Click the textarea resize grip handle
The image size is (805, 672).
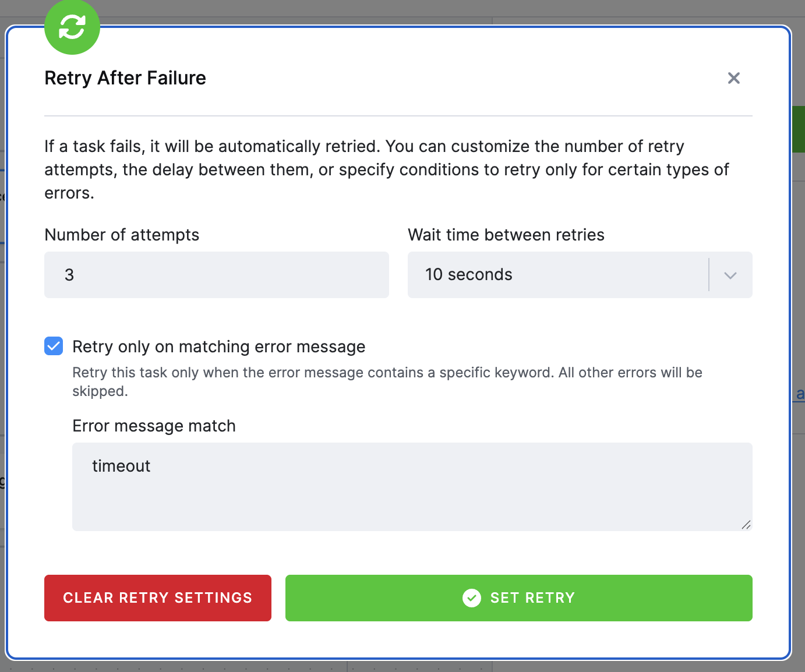click(x=746, y=525)
